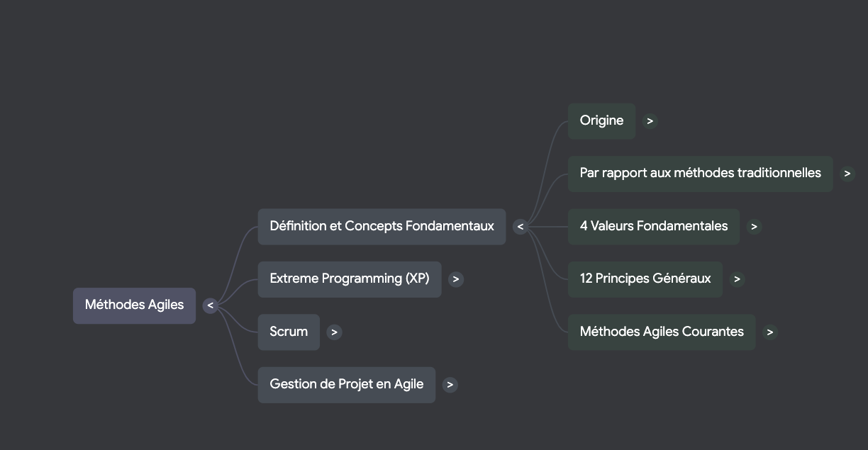Click the Définition et Concepts Fondamentaux node
The height and width of the screenshot is (450, 868).
[382, 227]
